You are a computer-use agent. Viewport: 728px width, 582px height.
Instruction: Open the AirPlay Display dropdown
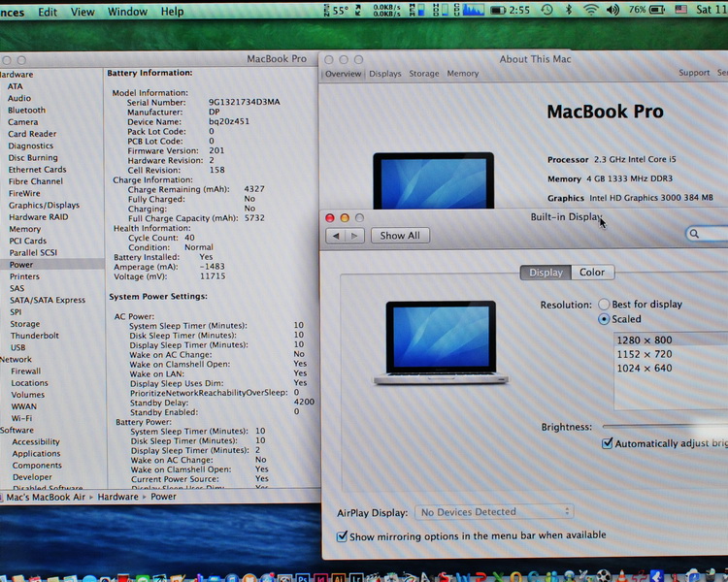coord(494,512)
